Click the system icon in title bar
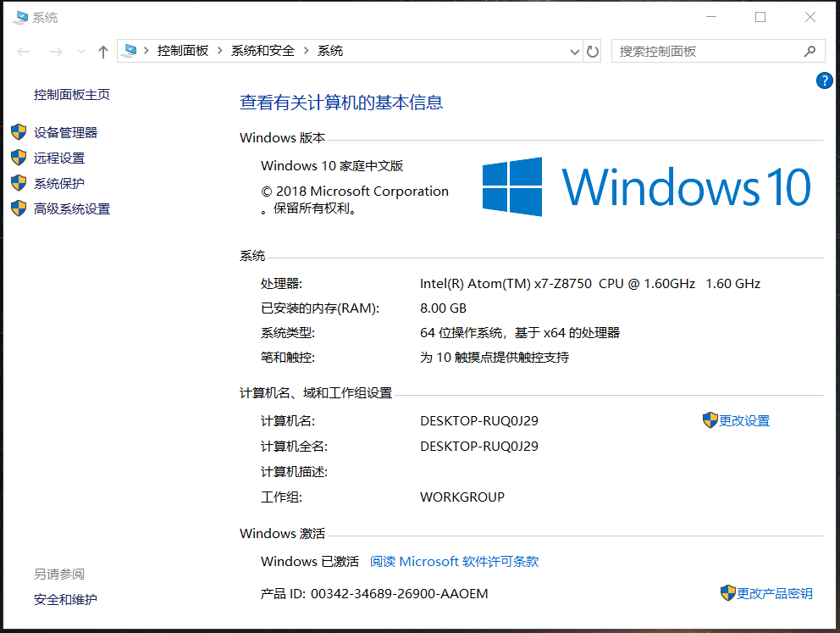840x633 pixels. click(x=20, y=18)
